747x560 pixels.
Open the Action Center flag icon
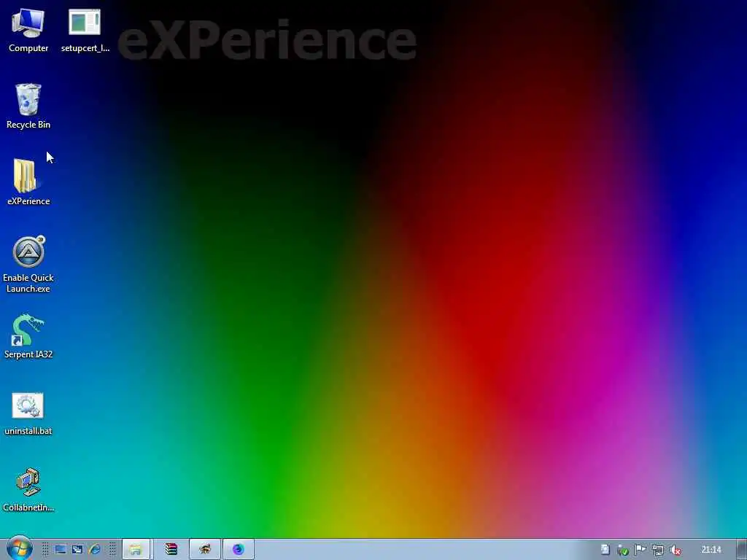pyautogui.click(x=640, y=550)
